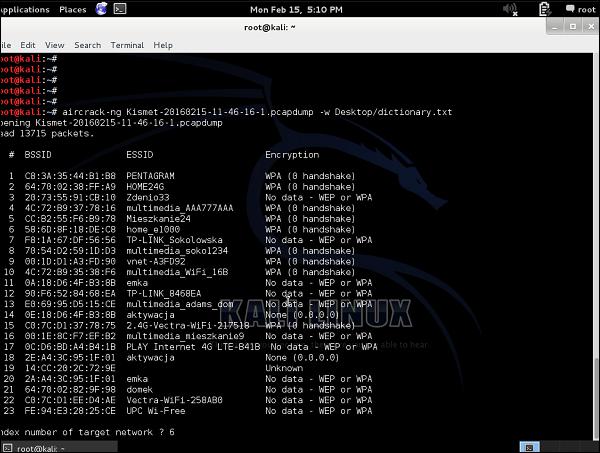Open the terminal launcher in top panel
The height and width of the screenshot is (453, 600).
[120, 9]
